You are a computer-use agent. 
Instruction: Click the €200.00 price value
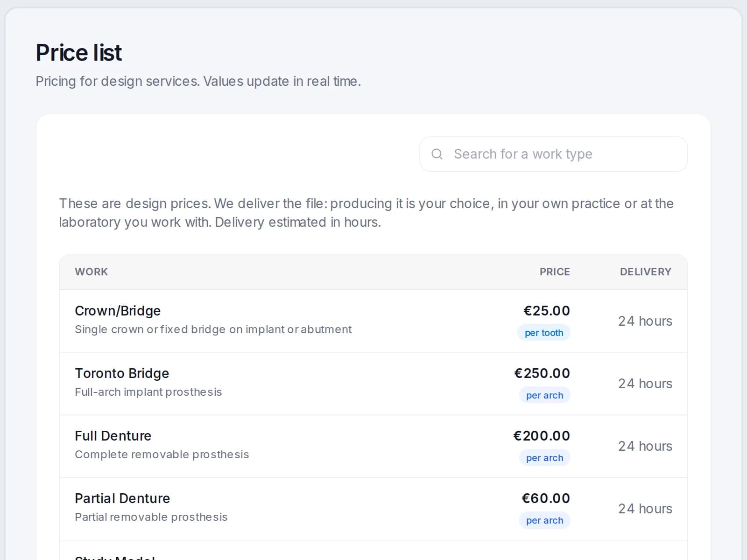[x=542, y=436]
